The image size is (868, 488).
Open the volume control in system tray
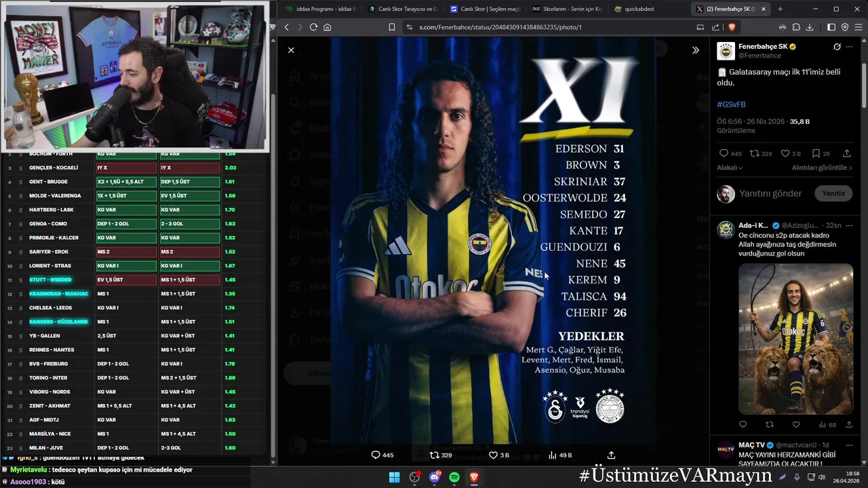(x=821, y=477)
